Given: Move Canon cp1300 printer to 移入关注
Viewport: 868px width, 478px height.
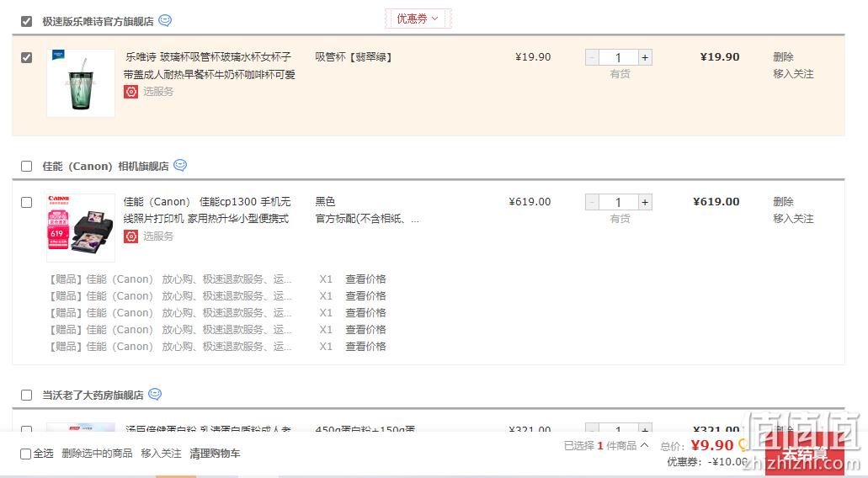Looking at the screenshot, I should (x=793, y=219).
